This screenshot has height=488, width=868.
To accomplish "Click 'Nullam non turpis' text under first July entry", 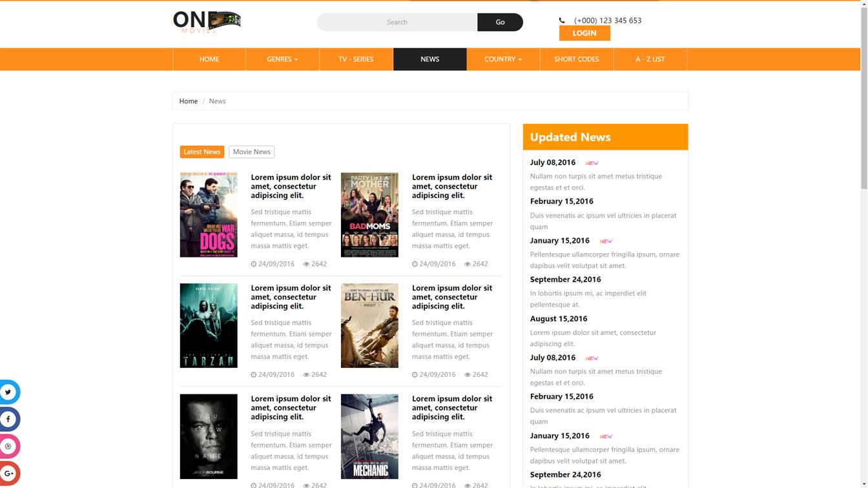I will pos(596,182).
